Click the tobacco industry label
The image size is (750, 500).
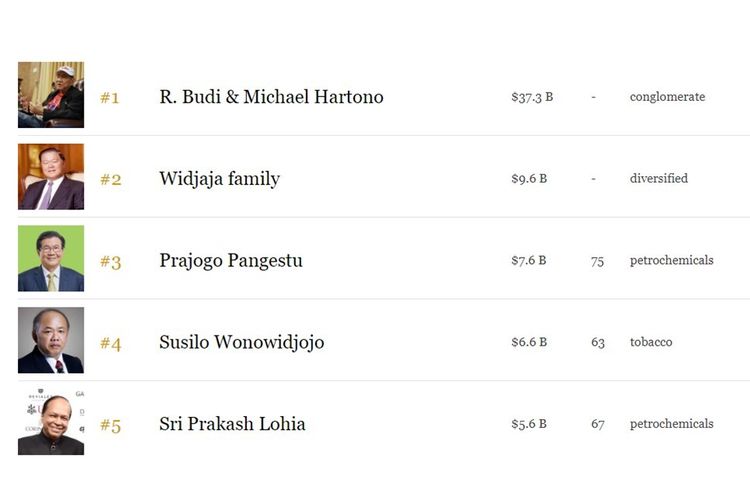(x=651, y=342)
